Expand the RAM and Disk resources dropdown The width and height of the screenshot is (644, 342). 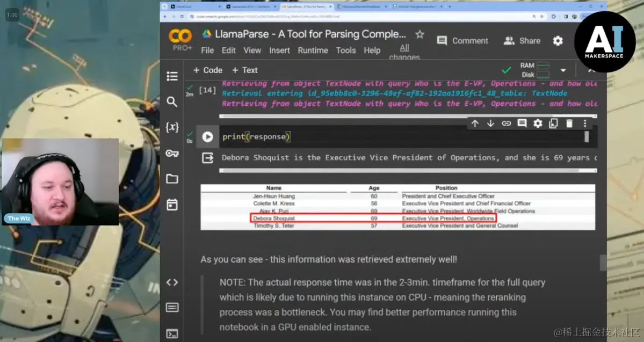(x=563, y=70)
